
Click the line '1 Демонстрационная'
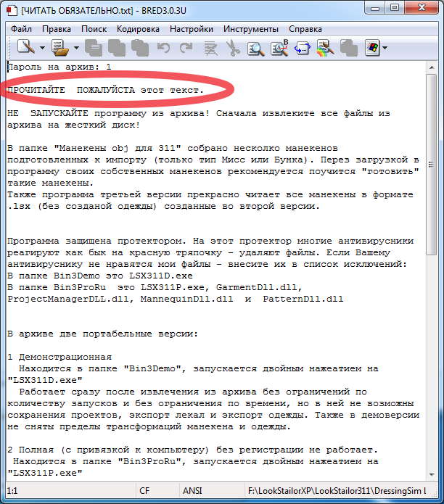point(59,357)
